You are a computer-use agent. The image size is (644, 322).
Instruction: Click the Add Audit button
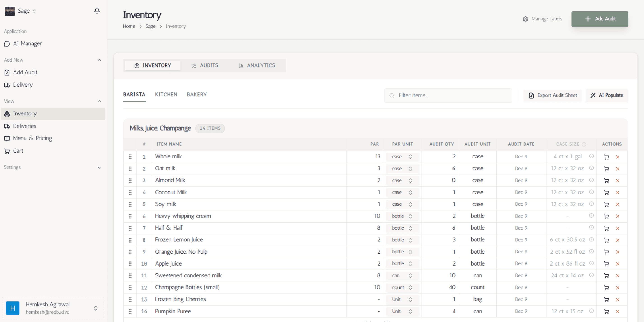coord(600,19)
